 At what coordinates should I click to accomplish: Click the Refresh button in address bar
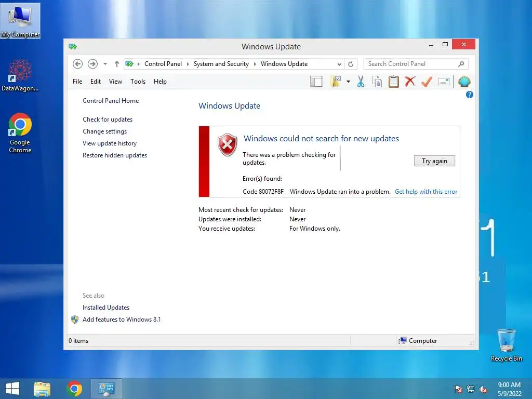tap(351, 64)
